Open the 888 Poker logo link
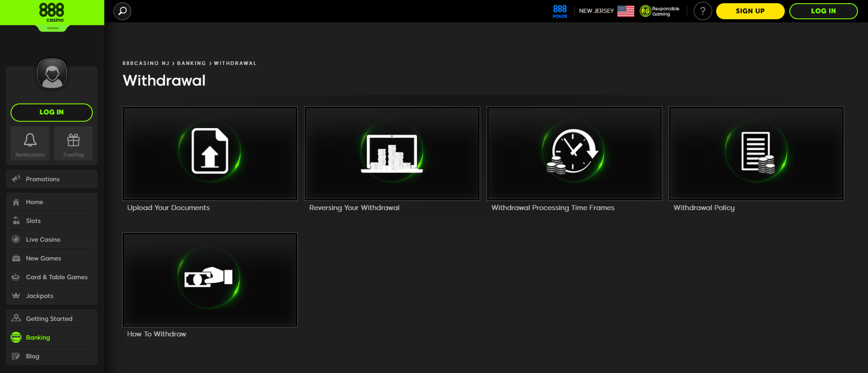 tap(560, 11)
